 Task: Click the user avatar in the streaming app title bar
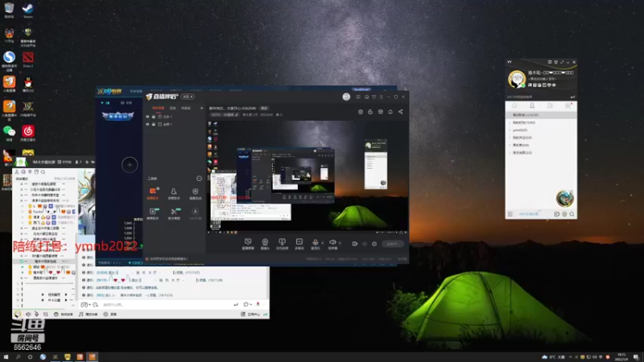coord(346,97)
